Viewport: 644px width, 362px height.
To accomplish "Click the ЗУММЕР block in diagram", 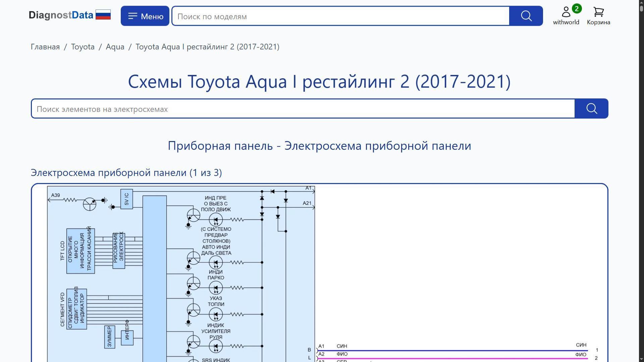I will (109, 337).
